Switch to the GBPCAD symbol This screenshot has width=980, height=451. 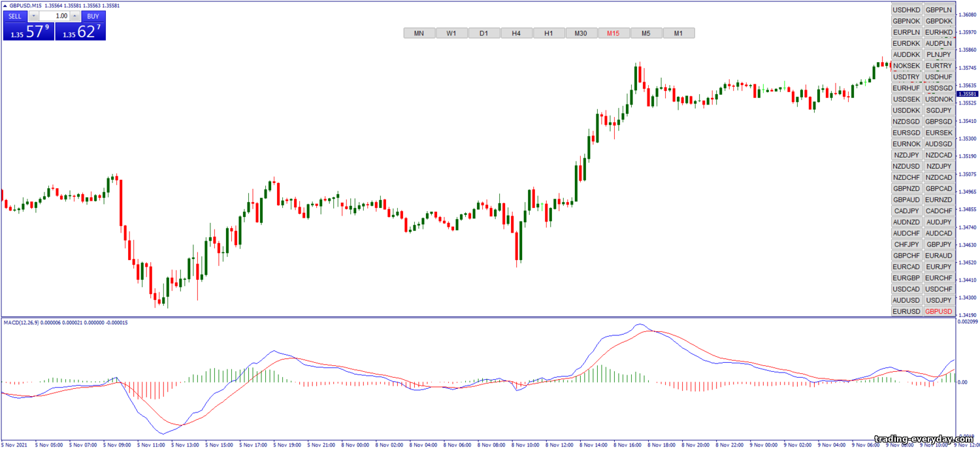pos(939,188)
